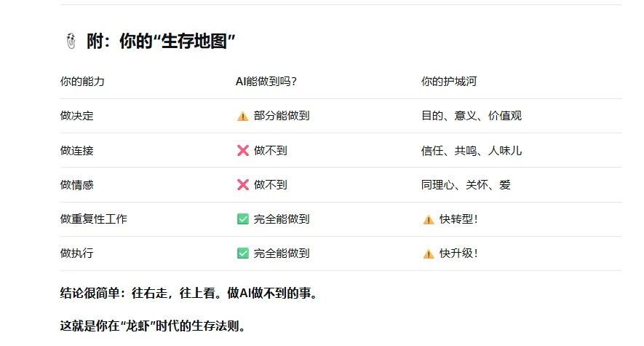The image size is (644, 346).
Task: Click the final line about “龙虾”时代
Action: click(x=152, y=326)
